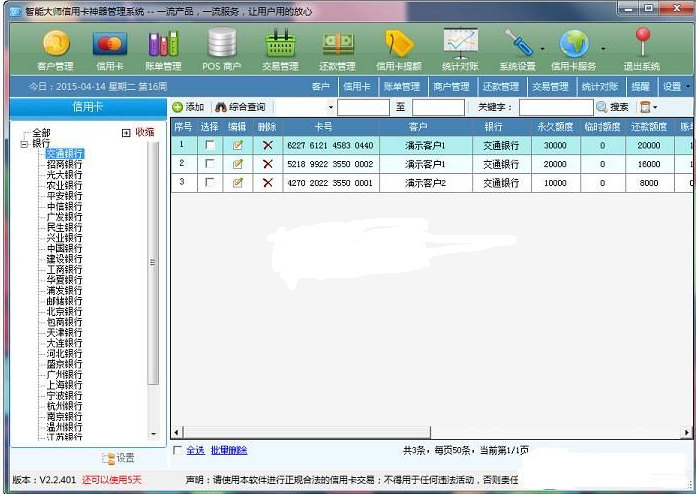Click the 设置 folder icon below tree
This screenshot has width=696, height=494.
(108, 458)
